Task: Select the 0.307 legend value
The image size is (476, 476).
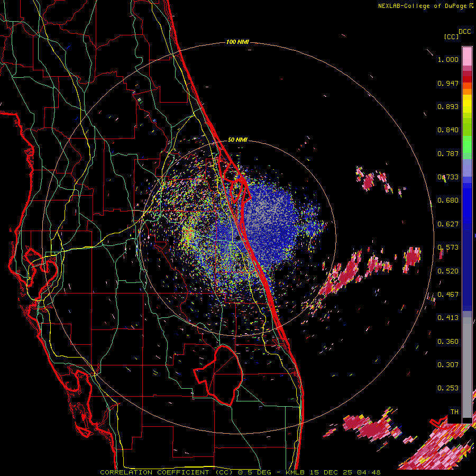Action: [448, 364]
